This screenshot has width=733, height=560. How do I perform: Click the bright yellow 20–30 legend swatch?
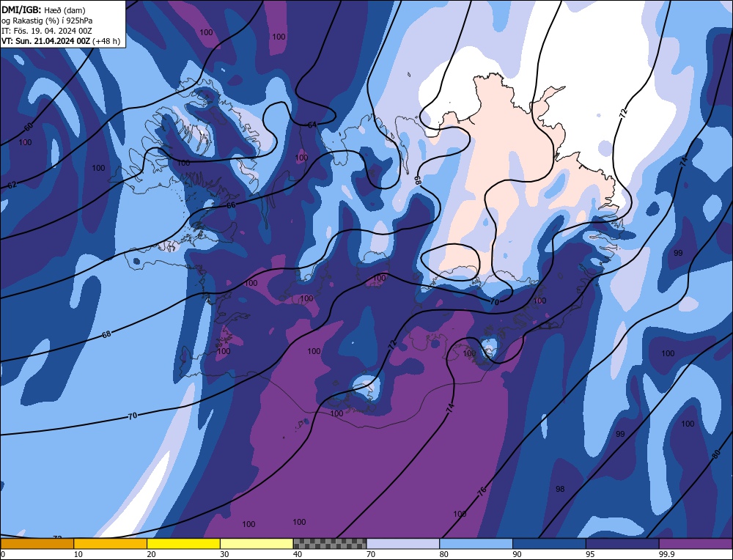(183, 543)
